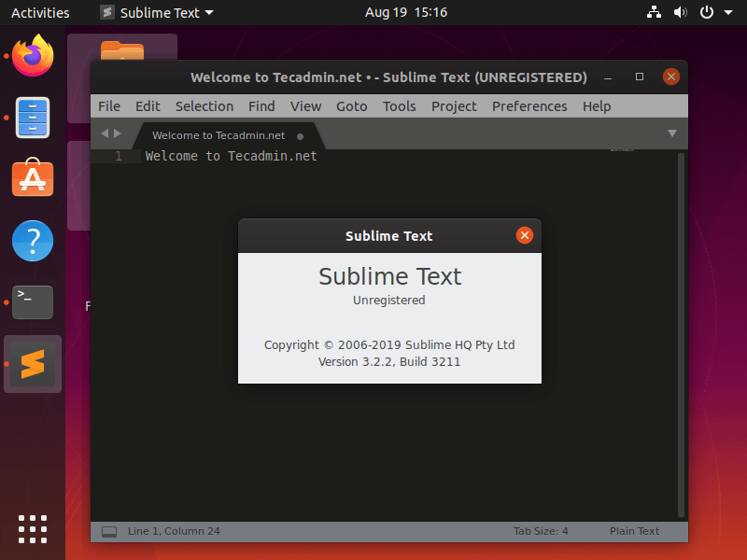Open the Preferences menu
The height and width of the screenshot is (560, 747).
point(529,106)
